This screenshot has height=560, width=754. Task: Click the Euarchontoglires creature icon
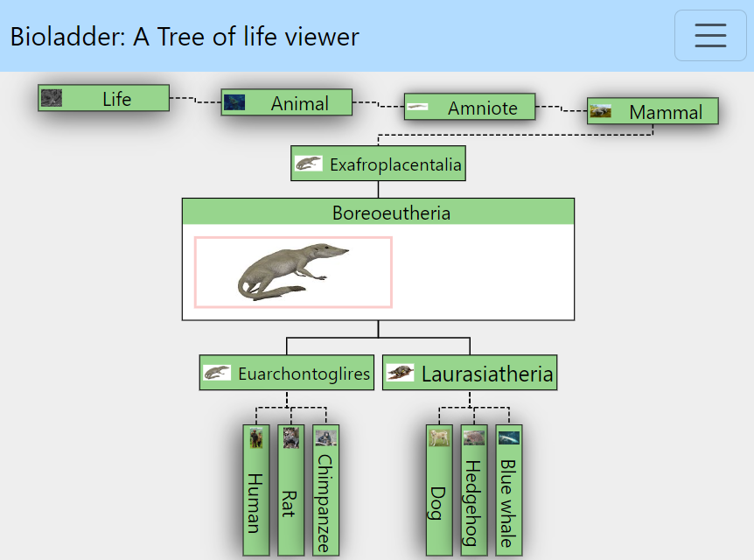217,373
